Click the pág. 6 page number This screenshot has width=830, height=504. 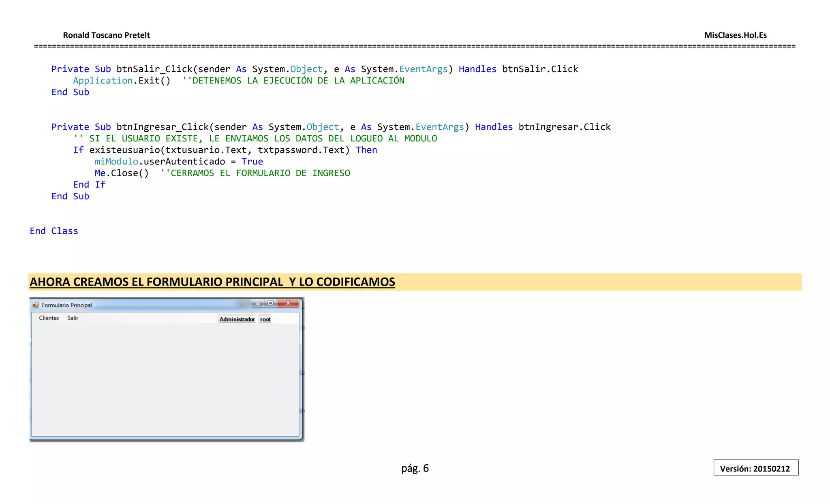(415, 468)
